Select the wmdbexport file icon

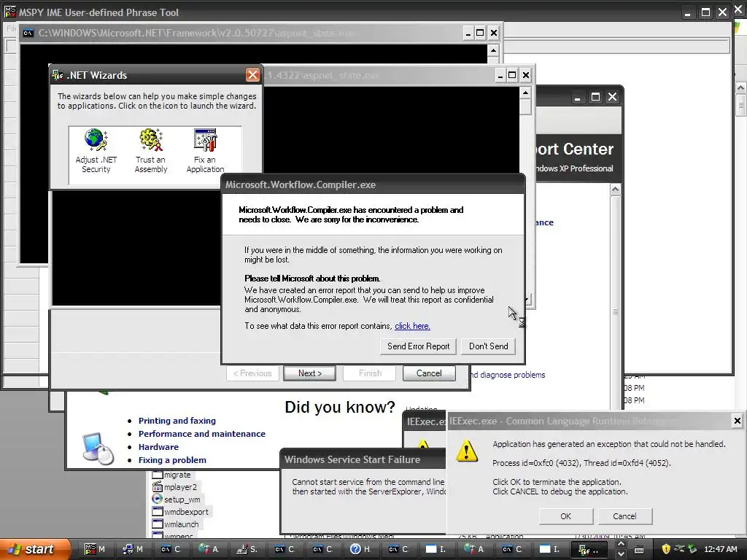pos(158,511)
